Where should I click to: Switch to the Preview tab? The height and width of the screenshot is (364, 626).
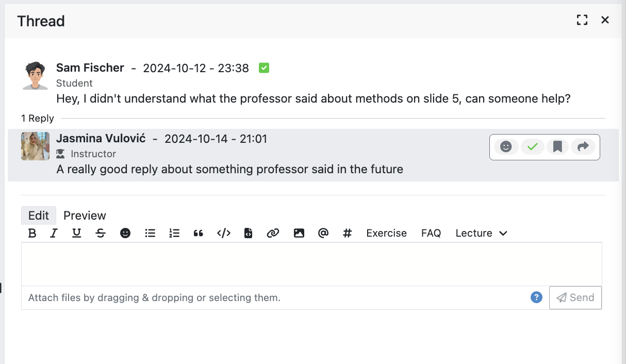coord(85,216)
